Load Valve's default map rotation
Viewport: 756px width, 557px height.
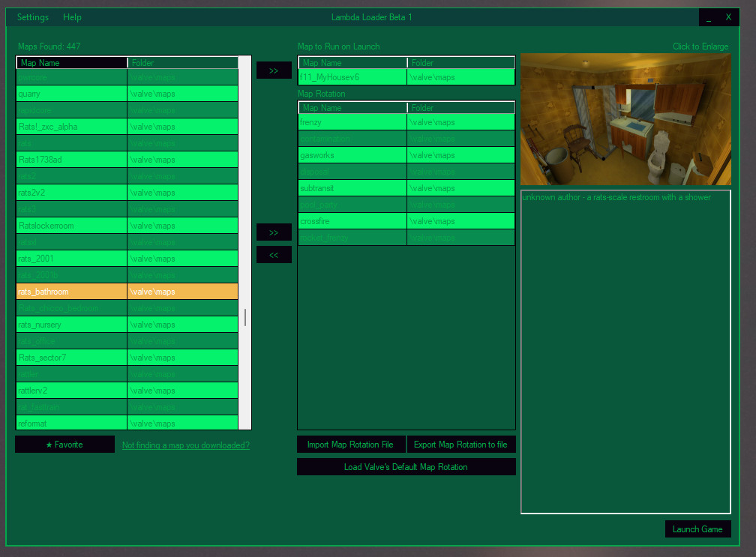point(406,466)
